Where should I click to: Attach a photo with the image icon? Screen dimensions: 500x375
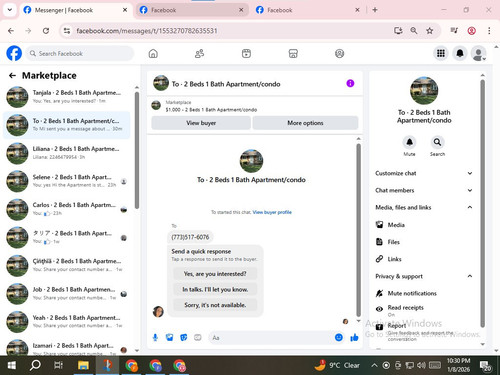coord(169,338)
